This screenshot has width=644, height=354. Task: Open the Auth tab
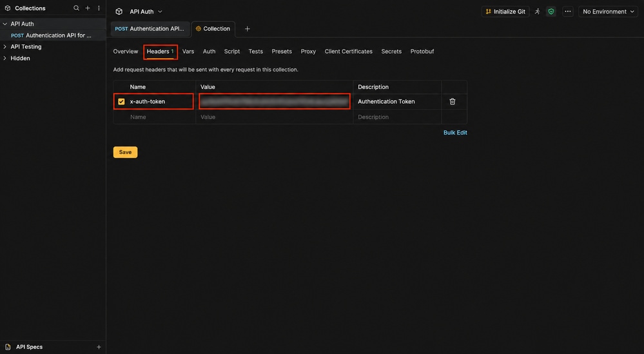click(209, 52)
